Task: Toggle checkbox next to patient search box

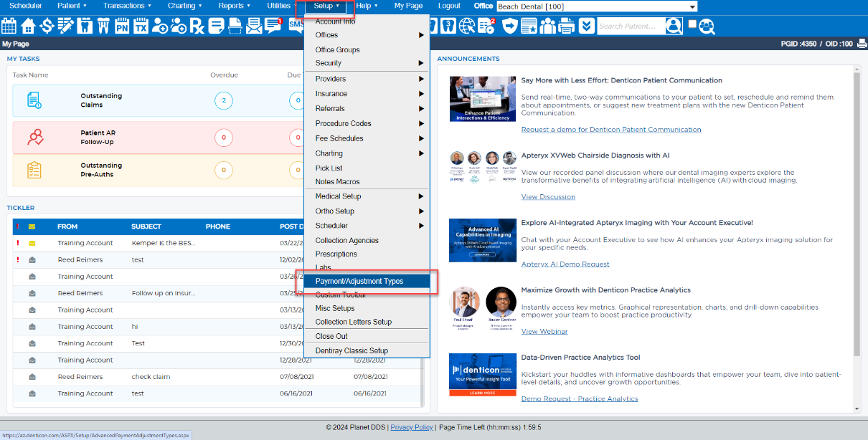Action: (x=692, y=24)
